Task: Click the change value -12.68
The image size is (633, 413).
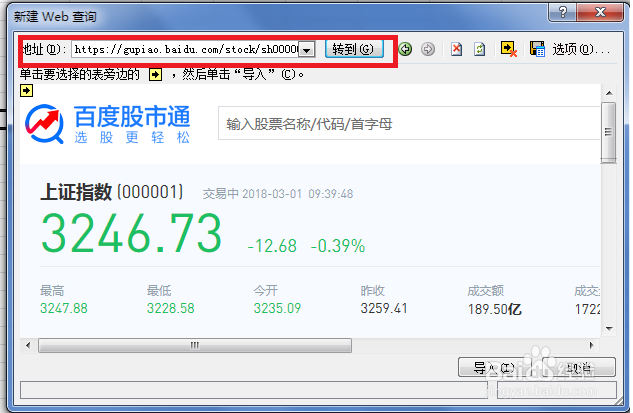Action: (x=272, y=246)
